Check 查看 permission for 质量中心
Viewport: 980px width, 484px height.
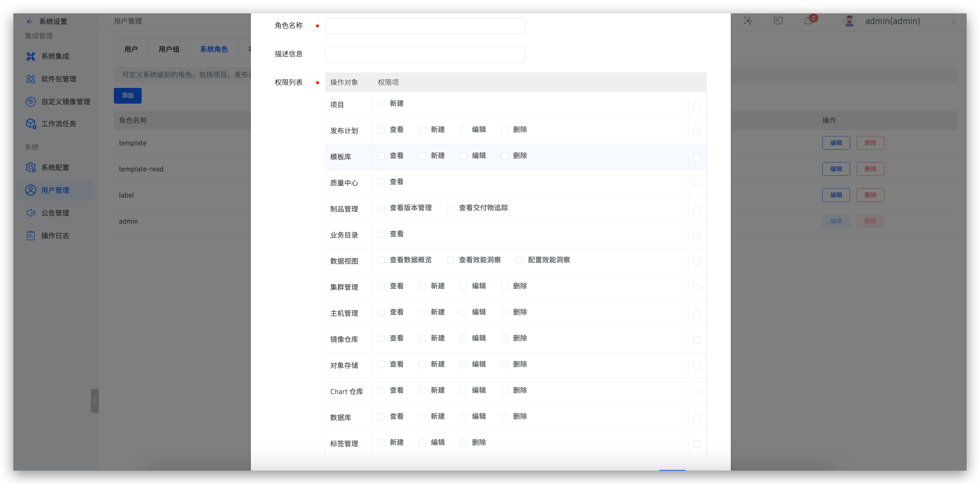click(381, 181)
